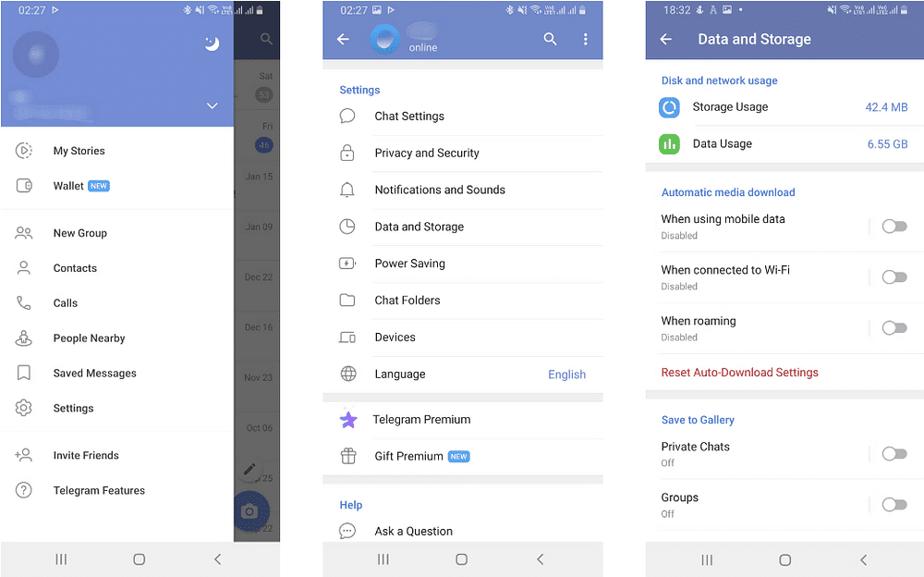Toggle Save to Gallery for Groups

coord(894,505)
